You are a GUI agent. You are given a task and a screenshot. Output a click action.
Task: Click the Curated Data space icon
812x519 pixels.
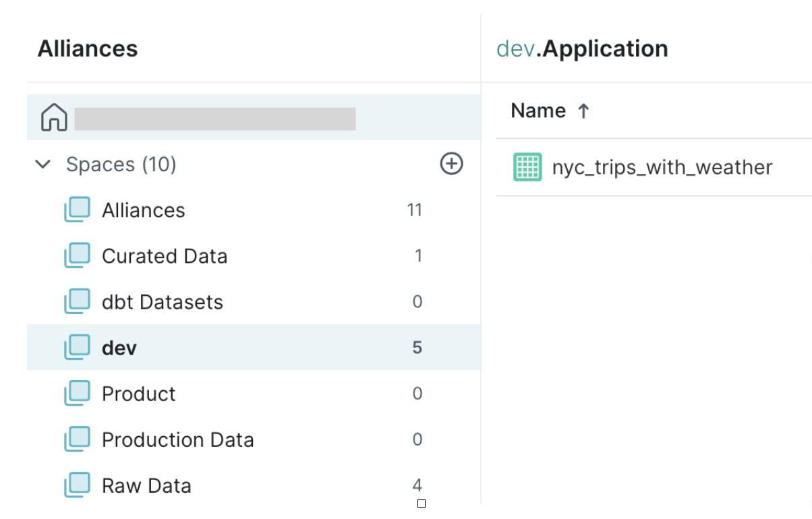point(77,255)
